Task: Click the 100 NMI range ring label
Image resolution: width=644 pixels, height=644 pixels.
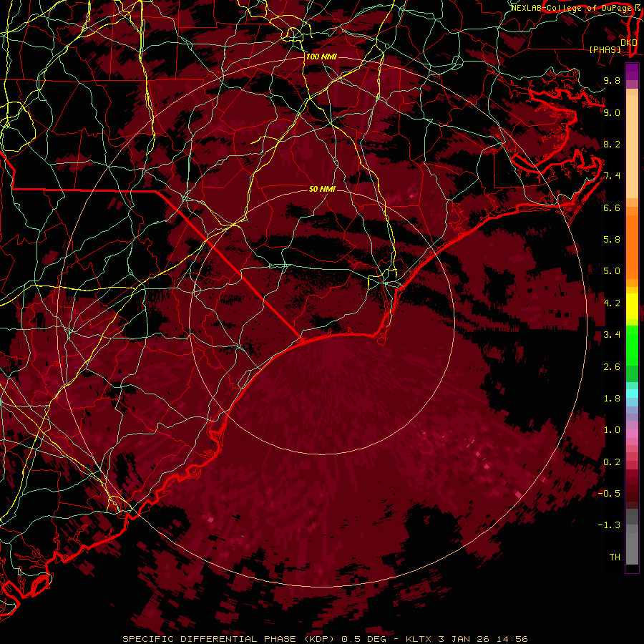Action: point(321,57)
